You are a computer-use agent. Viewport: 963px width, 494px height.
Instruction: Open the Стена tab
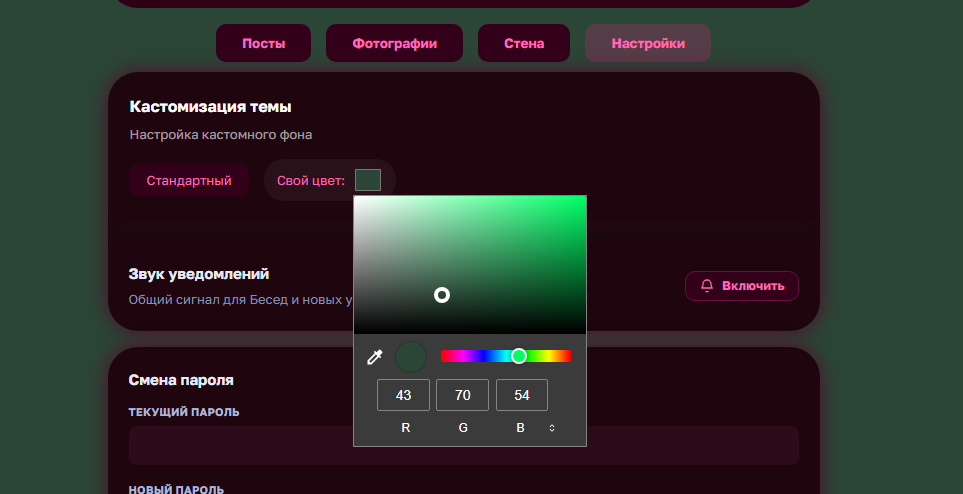coord(524,43)
